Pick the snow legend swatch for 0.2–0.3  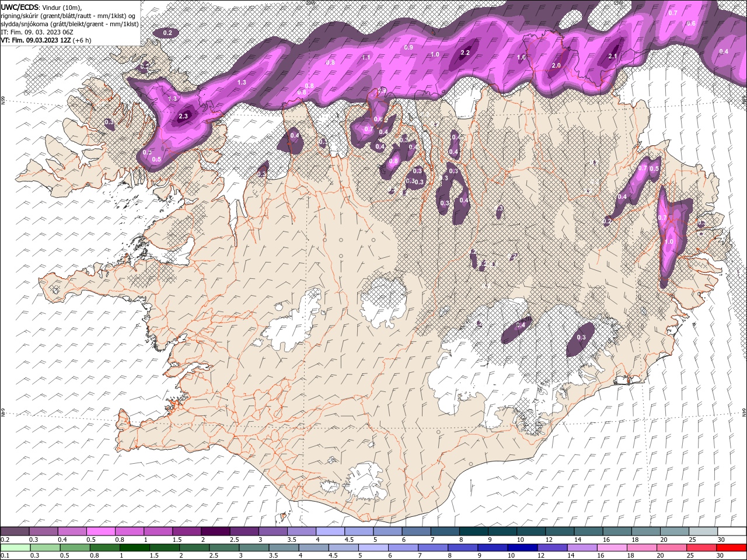pyautogui.click(x=15, y=531)
